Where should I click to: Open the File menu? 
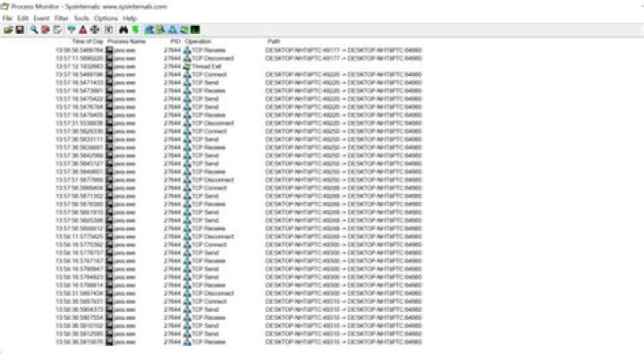tap(7, 19)
